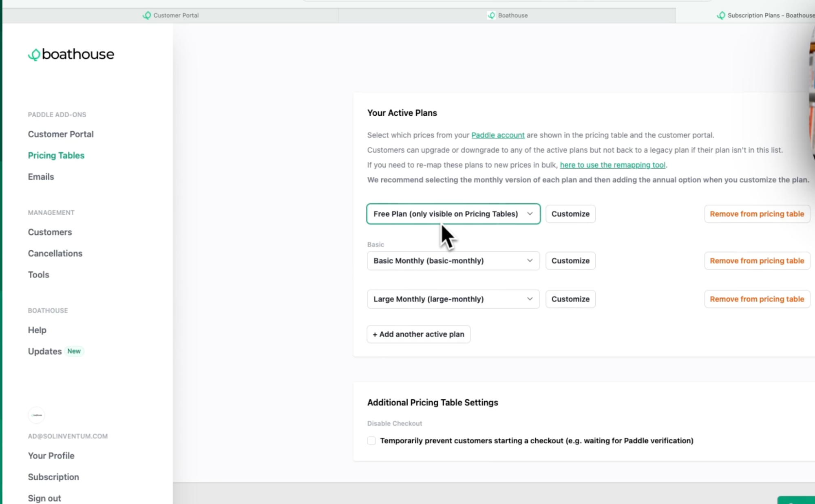Open the Customer Portal section
815x504 pixels.
click(60, 134)
